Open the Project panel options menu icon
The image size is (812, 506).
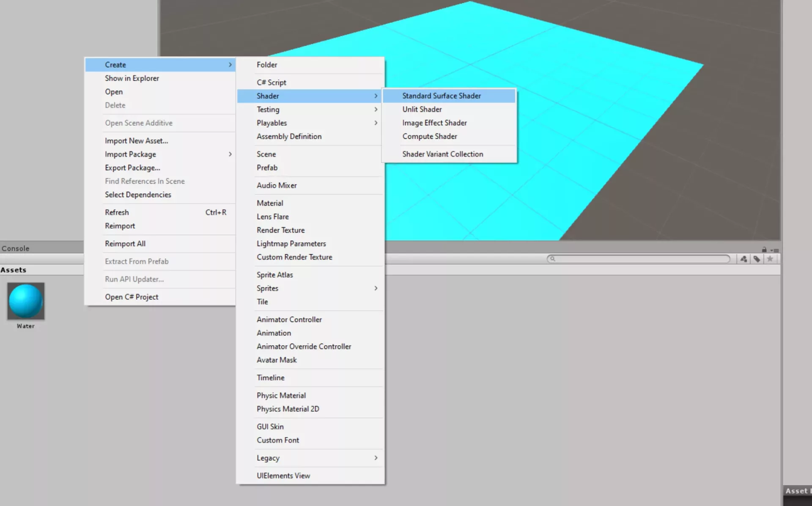click(x=775, y=250)
